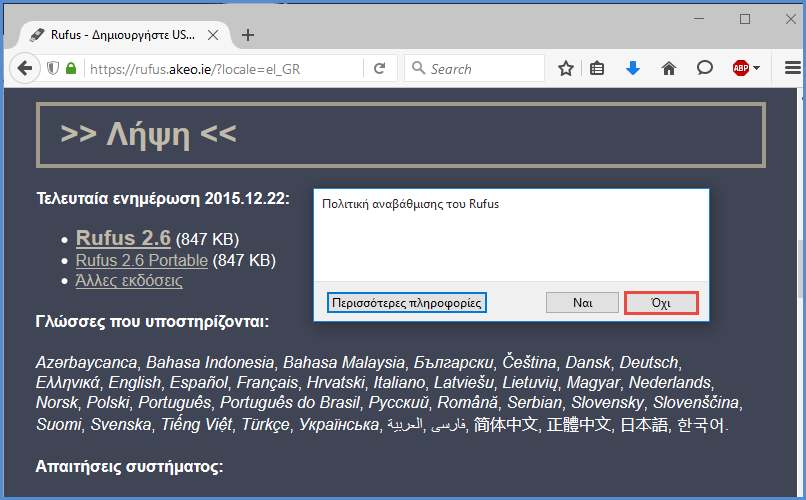Reload the page with the refresh icon
This screenshot has height=500, width=806.
(379, 68)
